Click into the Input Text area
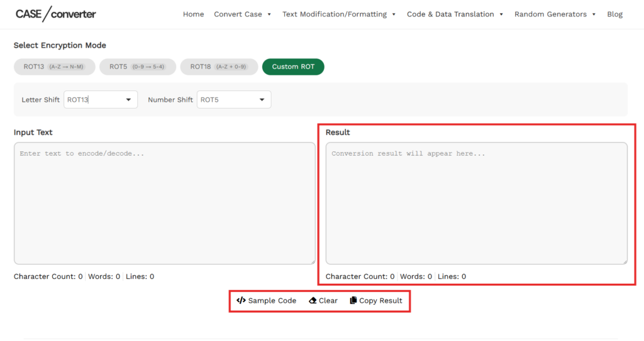Viewport: 644px width, 341px height. 165,203
